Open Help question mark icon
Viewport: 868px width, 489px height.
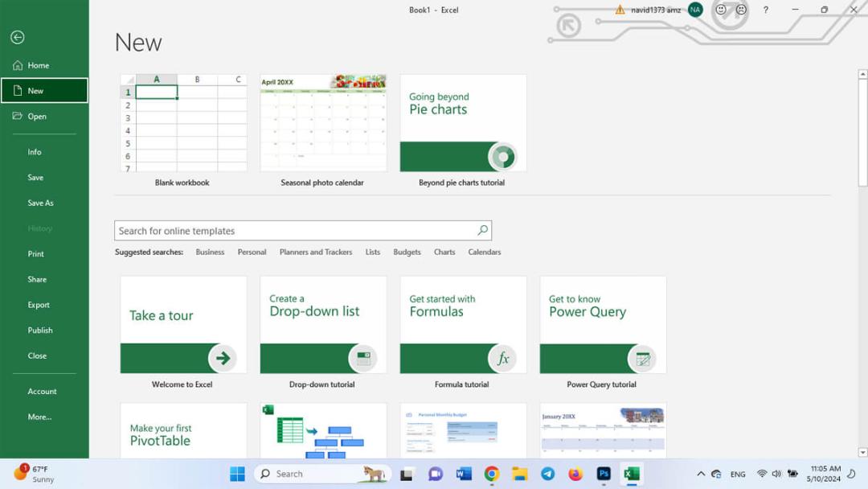coord(766,10)
